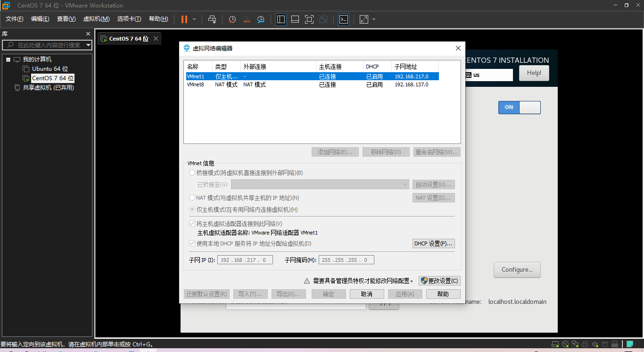Click the 子网 IP input field
The width and height of the screenshot is (644, 352).
pos(245,260)
